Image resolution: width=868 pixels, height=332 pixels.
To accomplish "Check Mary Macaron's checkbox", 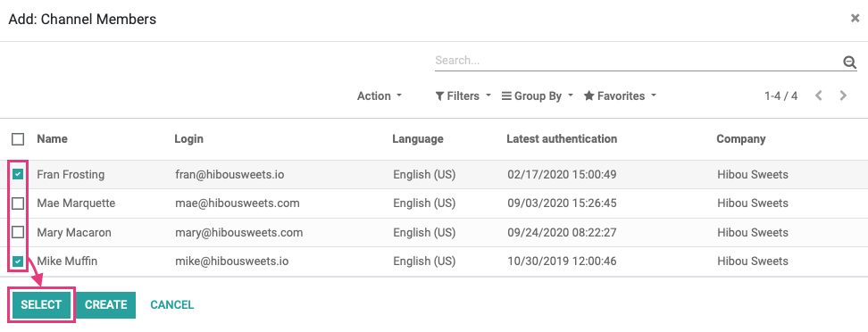I will coord(18,232).
